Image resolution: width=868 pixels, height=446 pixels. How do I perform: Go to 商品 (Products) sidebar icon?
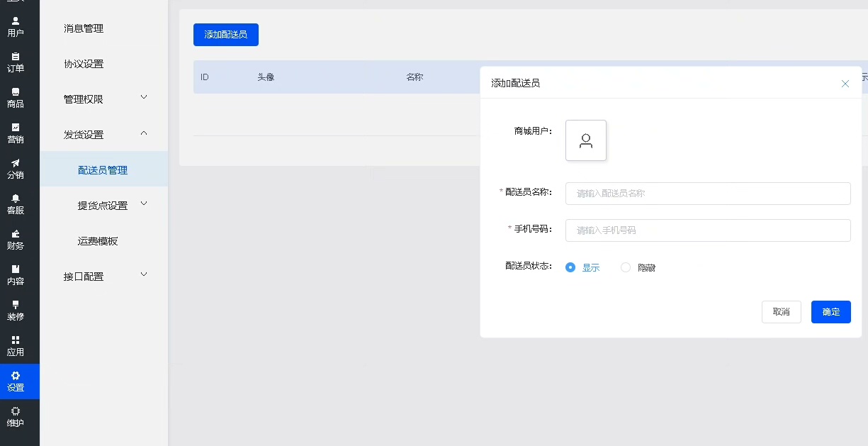pos(16,98)
